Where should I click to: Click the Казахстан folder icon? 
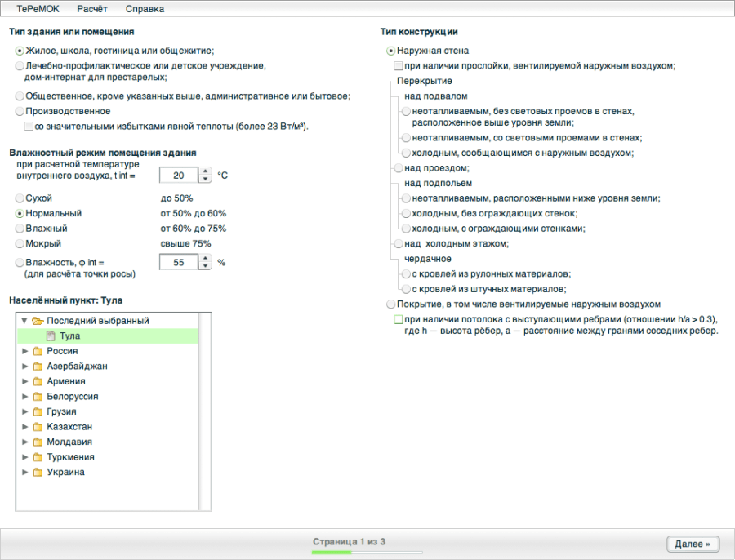coord(38,427)
